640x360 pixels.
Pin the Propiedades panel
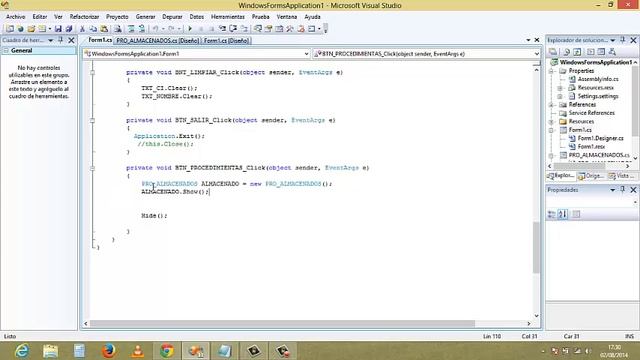click(x=623, y=190)
